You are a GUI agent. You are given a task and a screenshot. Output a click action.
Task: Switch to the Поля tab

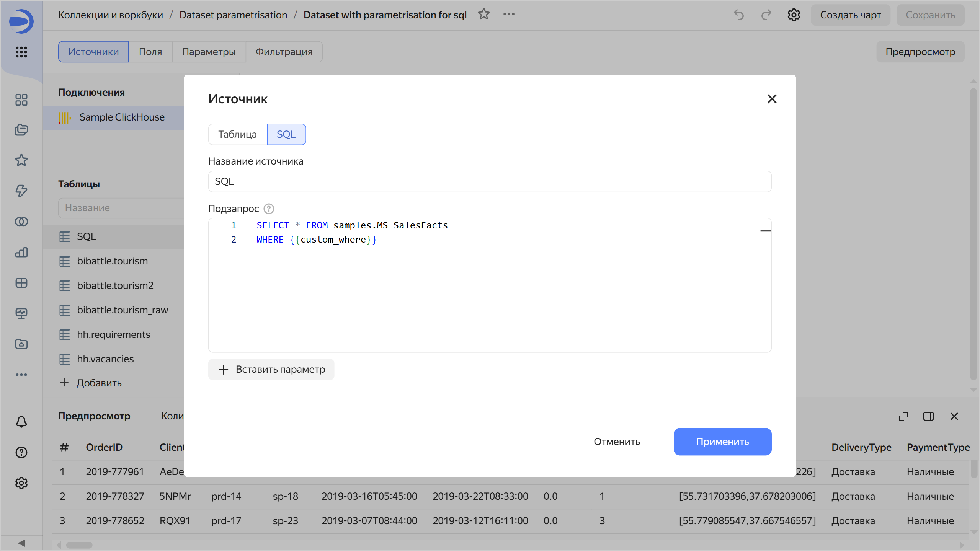pos(150,52)
